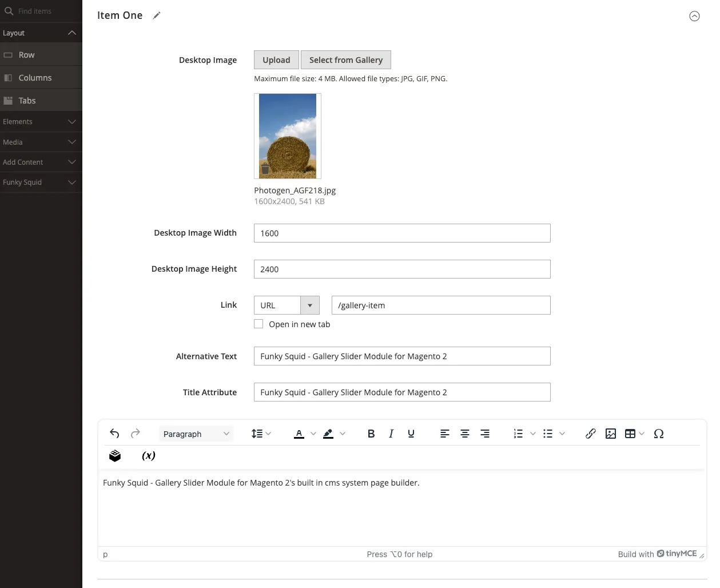Collapse the Layout section in the sidebar
The height and width of the screenshot is (588, 720).
click(41, 33)
